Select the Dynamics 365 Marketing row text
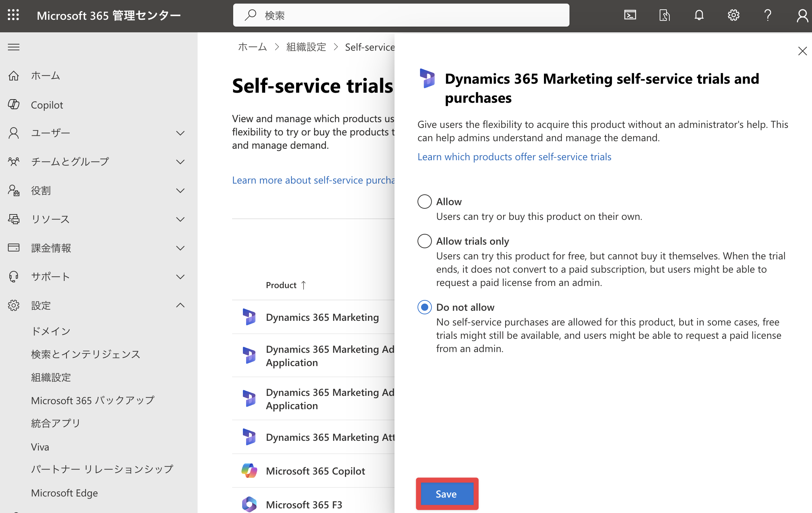The image size is (812, 513). coord(322,317)
